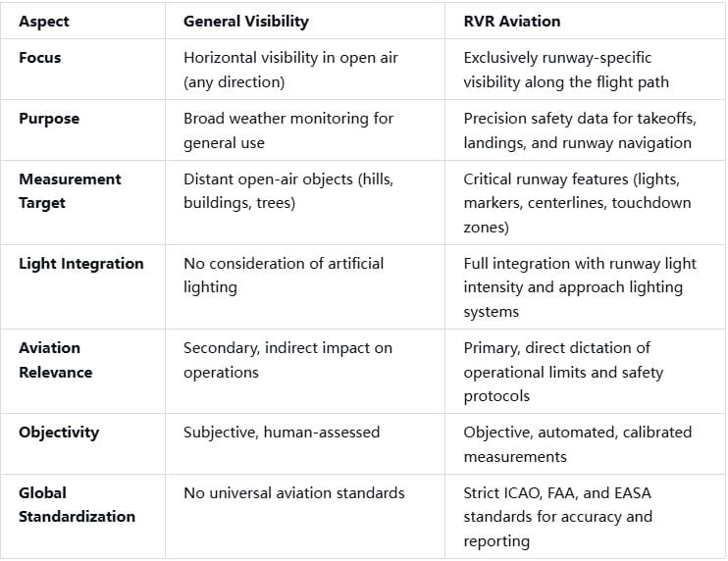Screen dimensions: 728x561
Task: Click "Horizontal visibility in open air" cell
Action: (287, 70)
